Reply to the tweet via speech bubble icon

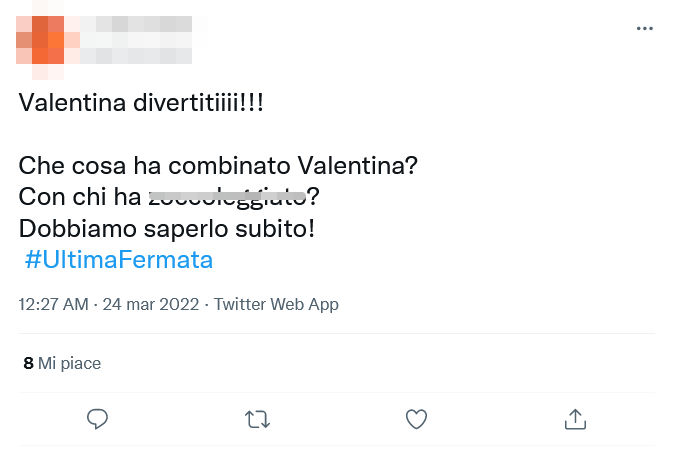click(97, 419)
